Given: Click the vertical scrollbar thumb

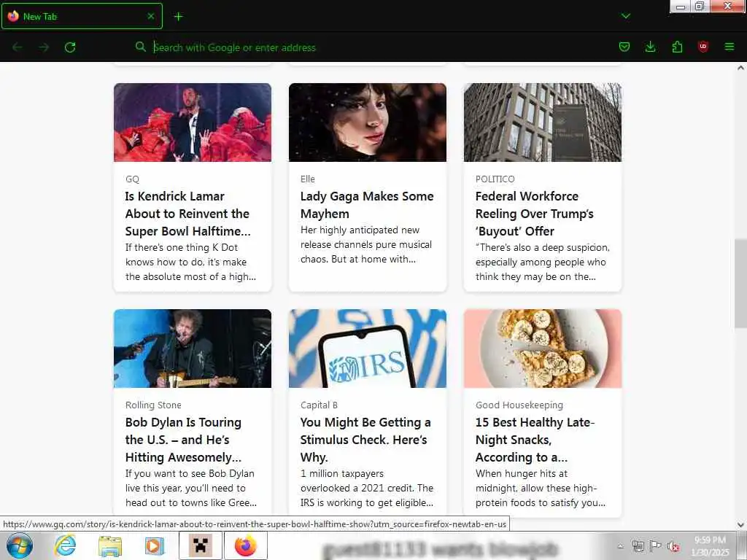Looking at the screenshot, I should (x=740, y=284).
